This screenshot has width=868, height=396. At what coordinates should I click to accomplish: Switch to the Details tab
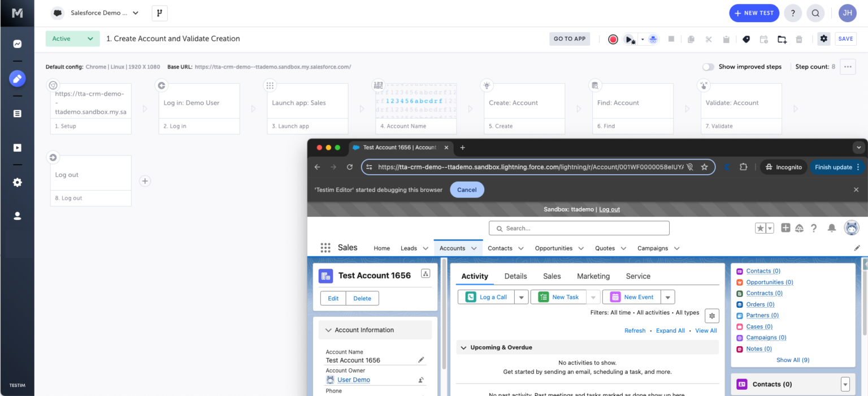tap(515, 276)
